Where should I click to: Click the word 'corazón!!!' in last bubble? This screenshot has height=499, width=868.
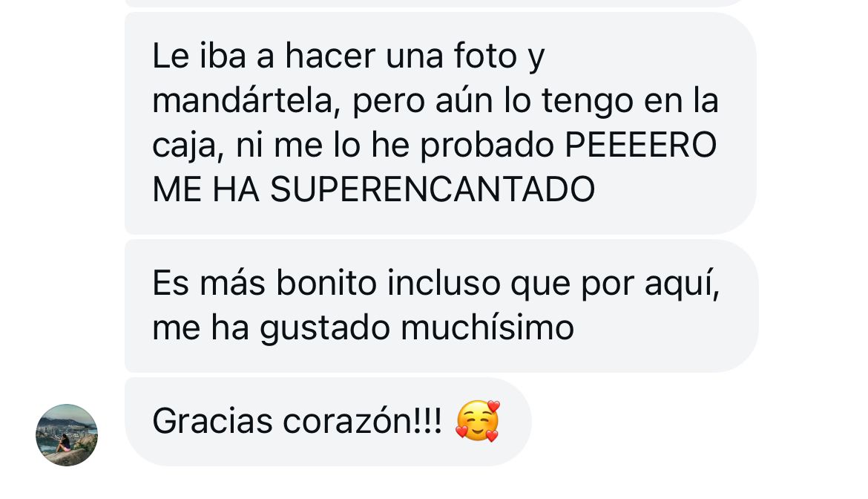(x=363, y=421)
